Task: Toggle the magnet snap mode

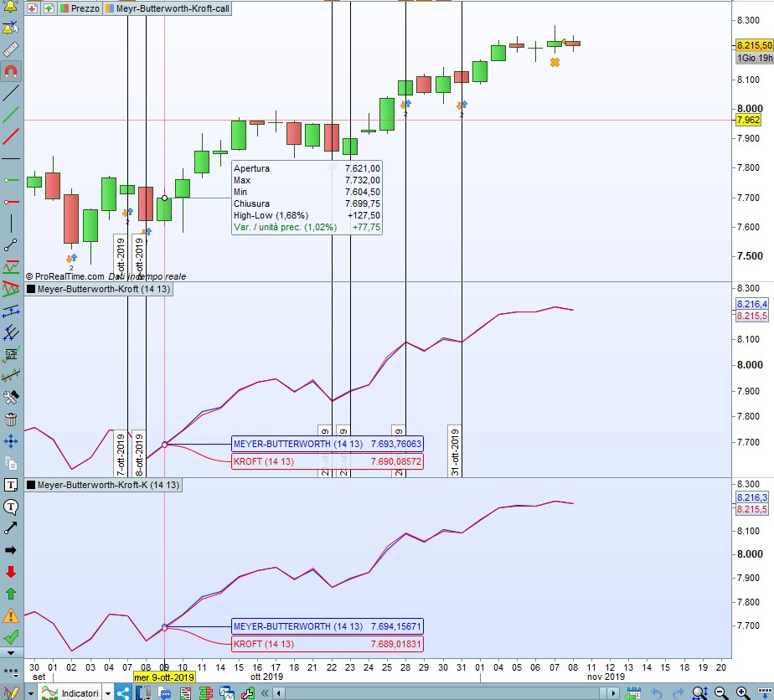Action: pos(10,71)
